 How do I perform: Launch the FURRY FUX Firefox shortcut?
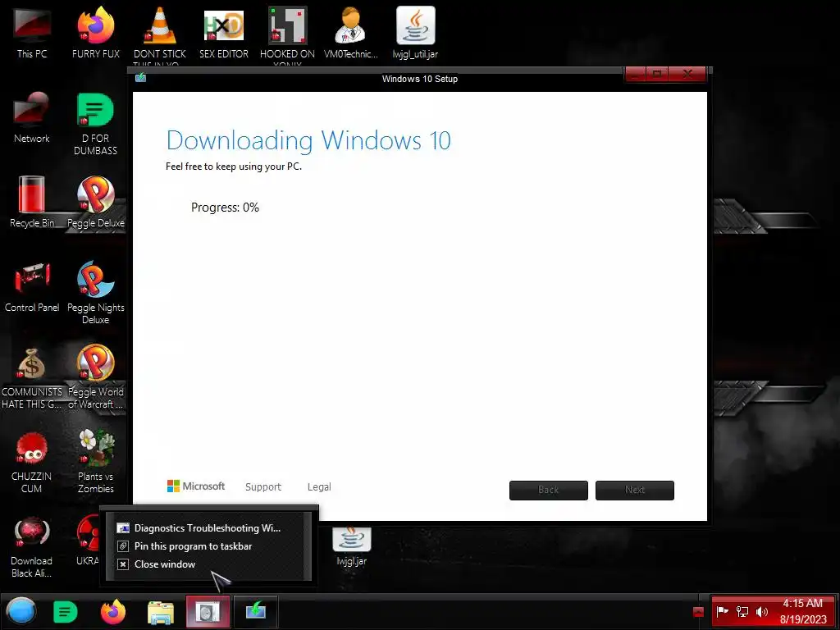click(x=96, y=33)
